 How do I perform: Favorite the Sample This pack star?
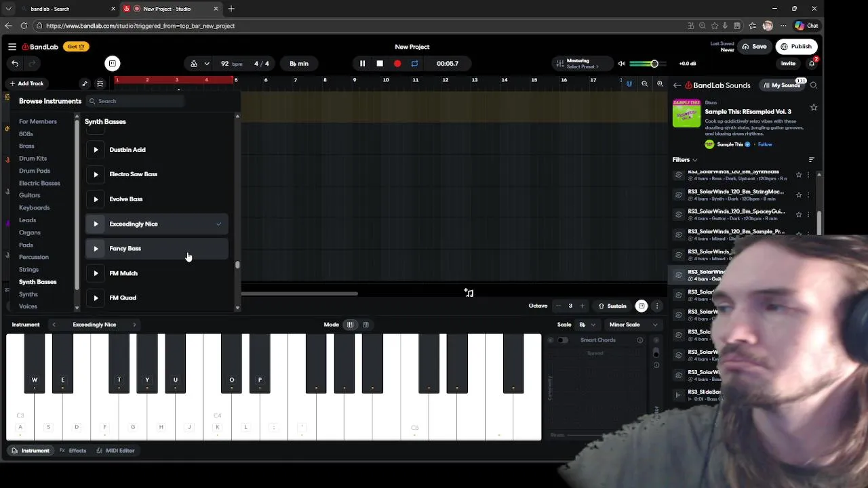(814, 107)
